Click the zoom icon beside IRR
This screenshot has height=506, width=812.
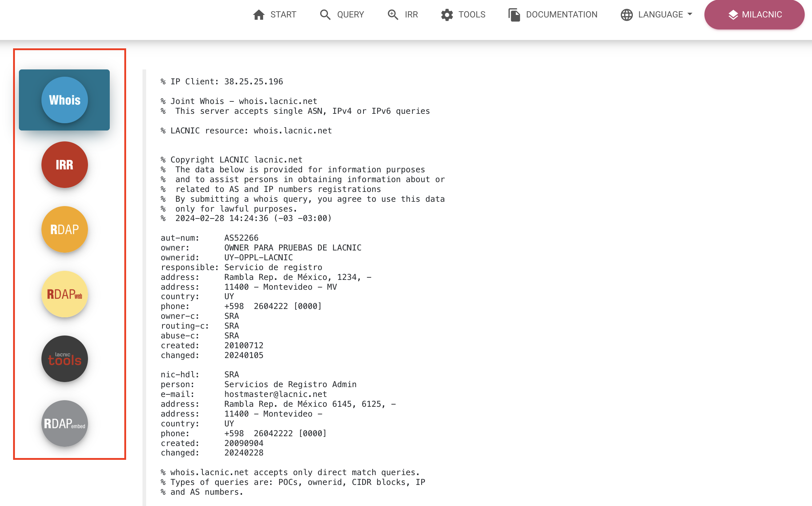click(x=393, y=15)
